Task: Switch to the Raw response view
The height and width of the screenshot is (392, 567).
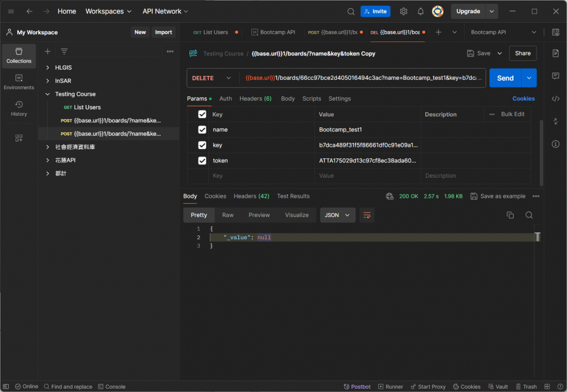Action: [228, 215]
